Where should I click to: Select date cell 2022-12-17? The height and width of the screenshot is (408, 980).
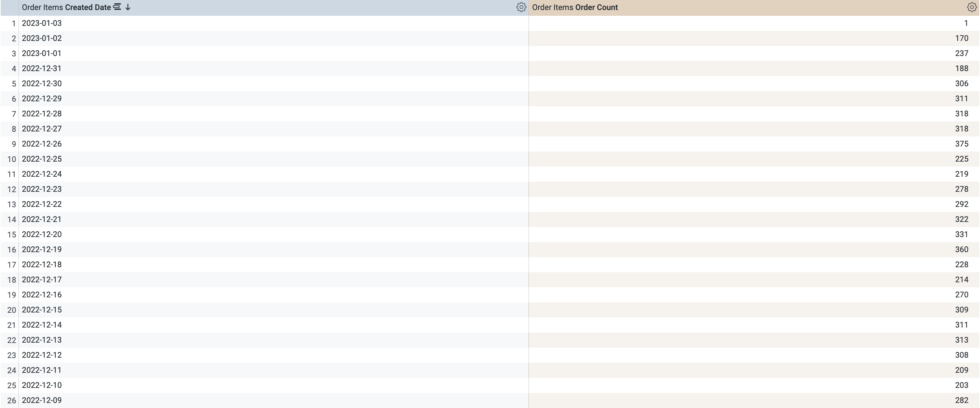click(42, 280)
